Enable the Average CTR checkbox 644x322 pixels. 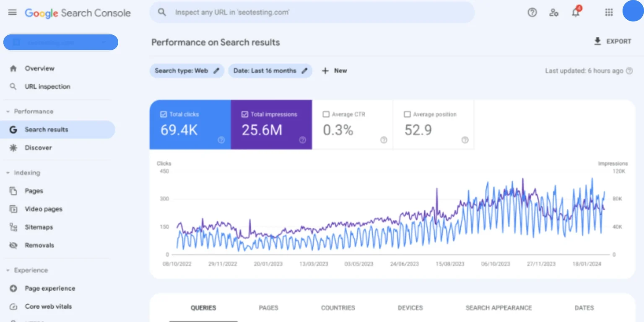click(x=326, y=114)
